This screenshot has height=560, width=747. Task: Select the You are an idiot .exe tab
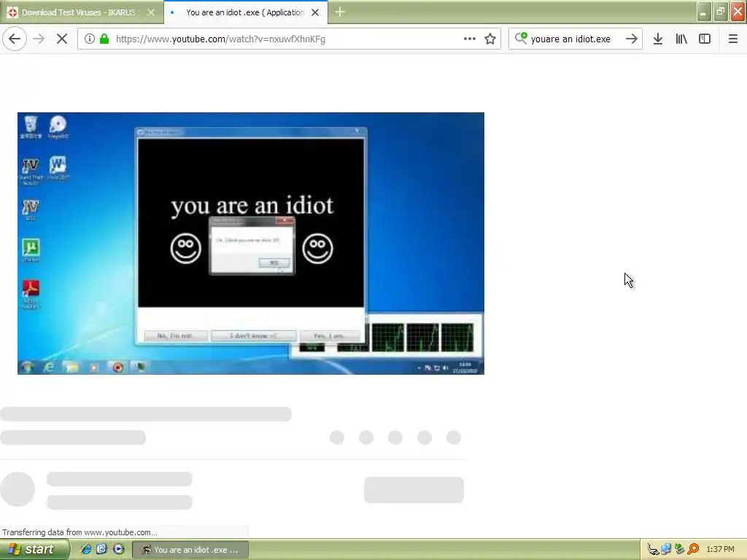tap(245, 12)
